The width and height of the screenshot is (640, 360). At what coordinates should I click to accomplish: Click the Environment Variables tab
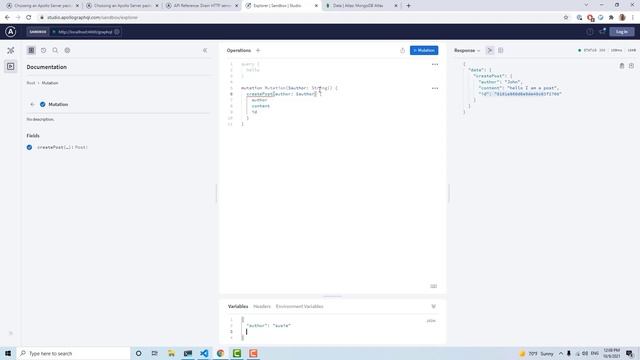pyautogui.click(x=300, y=306)
